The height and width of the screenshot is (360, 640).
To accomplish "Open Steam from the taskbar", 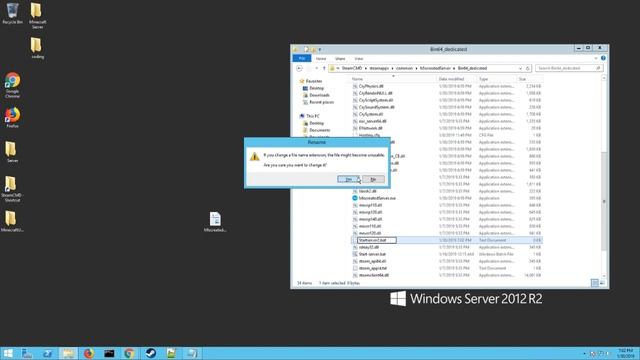I will [x=151, y=353].
